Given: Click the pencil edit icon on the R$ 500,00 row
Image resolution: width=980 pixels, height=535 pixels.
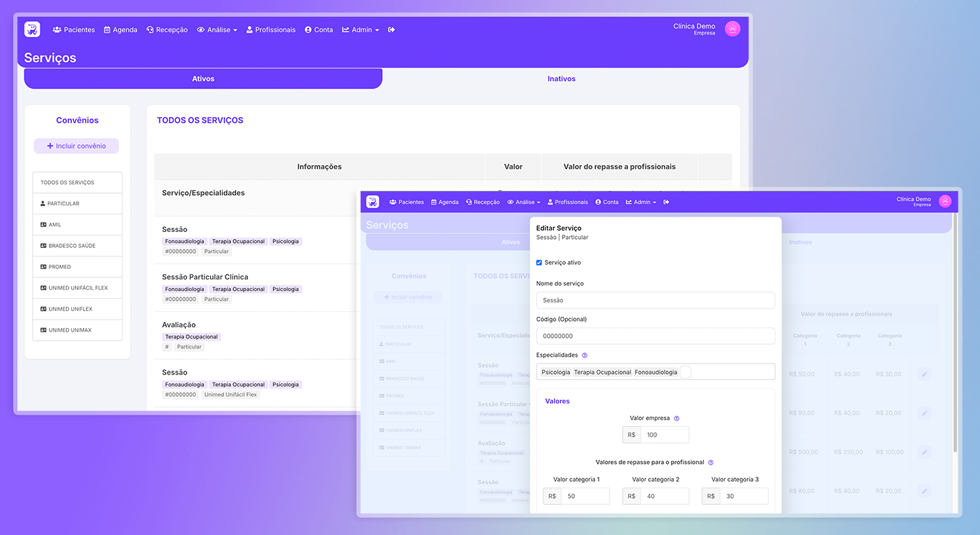Looking at the screenshot, I should pos(924,452).
